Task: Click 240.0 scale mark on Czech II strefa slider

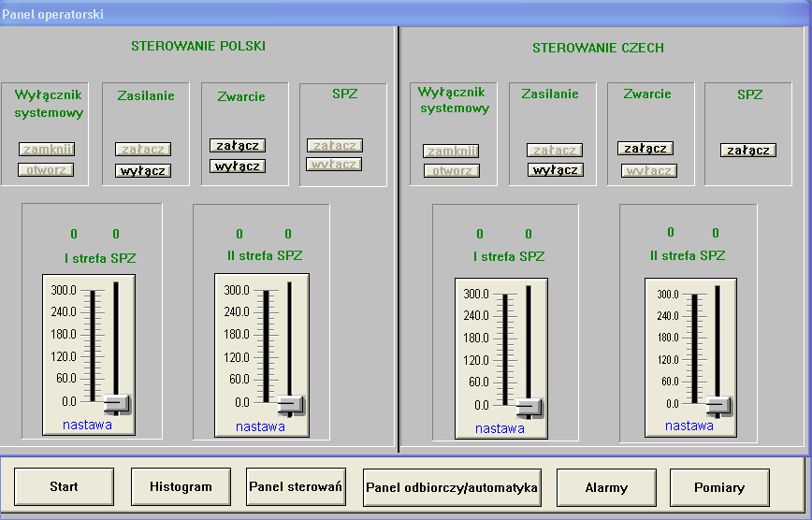Action: pos(668,316)
